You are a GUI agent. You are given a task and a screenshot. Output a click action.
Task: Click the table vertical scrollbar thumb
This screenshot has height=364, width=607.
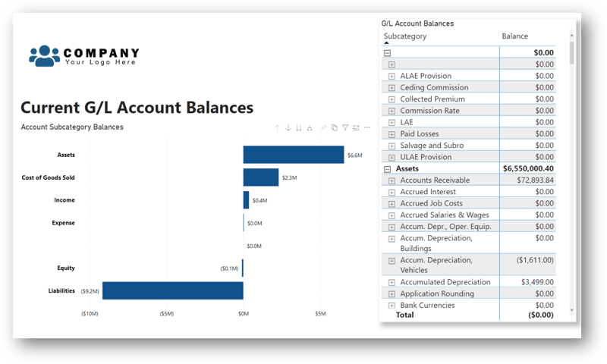pyautogui.click(x=572, y=52)
